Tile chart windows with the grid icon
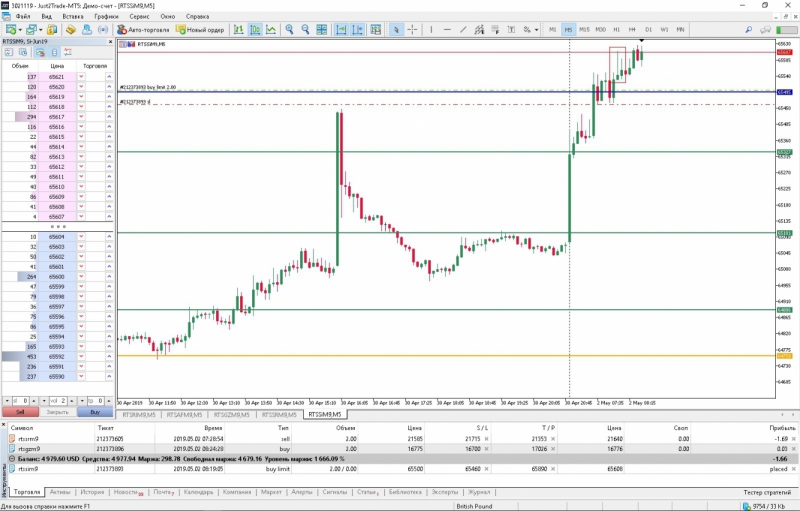 coord(321,30)
